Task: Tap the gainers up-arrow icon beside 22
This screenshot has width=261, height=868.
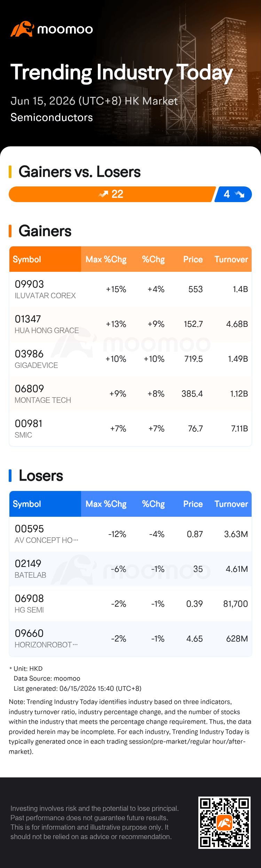Action: (103, 194)
